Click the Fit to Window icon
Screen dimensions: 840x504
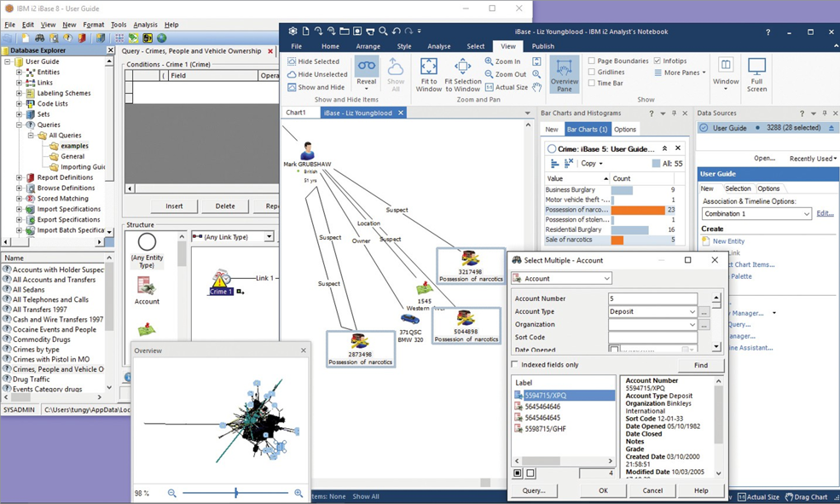pos(428,67)
